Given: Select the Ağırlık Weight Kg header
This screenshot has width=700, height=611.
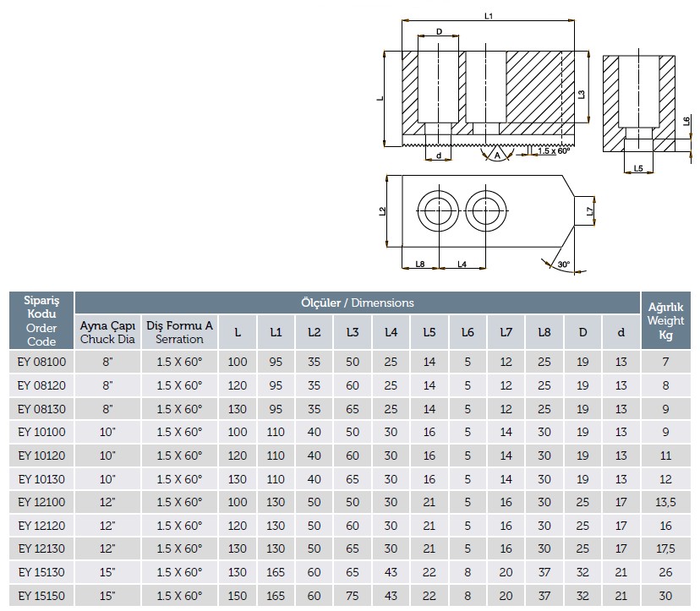Looking at the screenshot, I should click(x=665, y=320).
